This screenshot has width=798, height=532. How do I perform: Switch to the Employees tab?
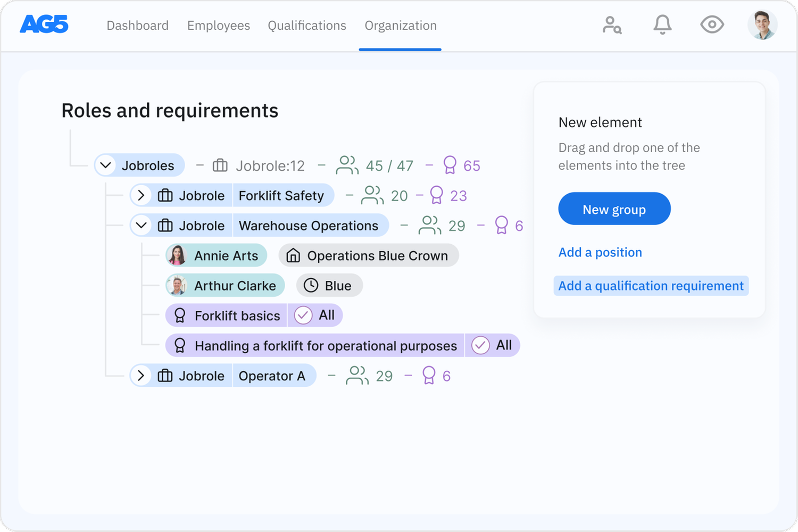[218, 26]
